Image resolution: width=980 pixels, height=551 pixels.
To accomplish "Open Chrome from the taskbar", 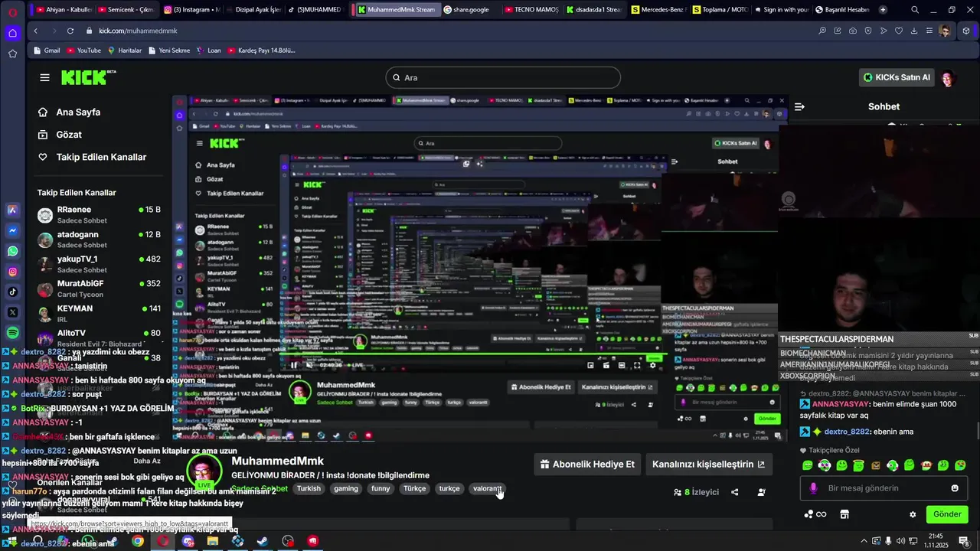I will (x=138, y=541).
